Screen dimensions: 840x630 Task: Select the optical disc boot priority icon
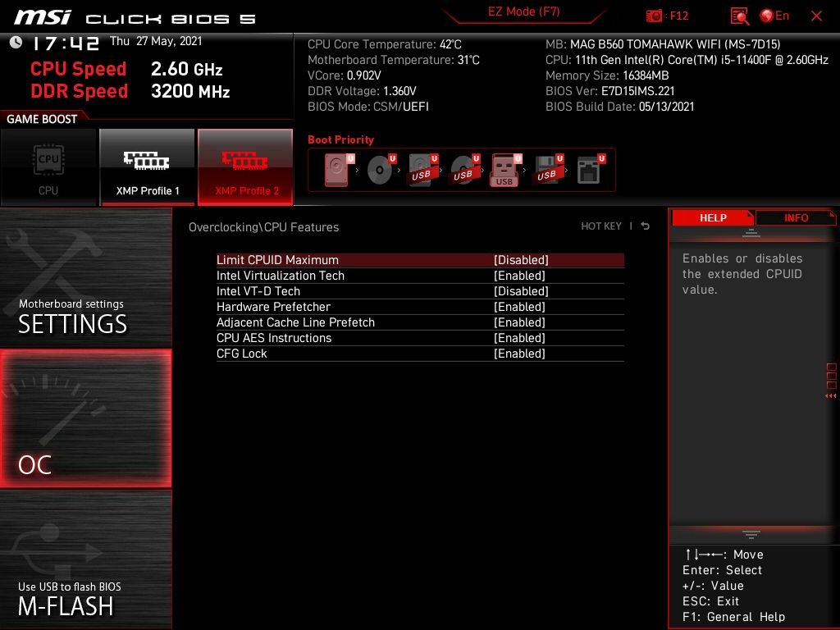(381, 170)
